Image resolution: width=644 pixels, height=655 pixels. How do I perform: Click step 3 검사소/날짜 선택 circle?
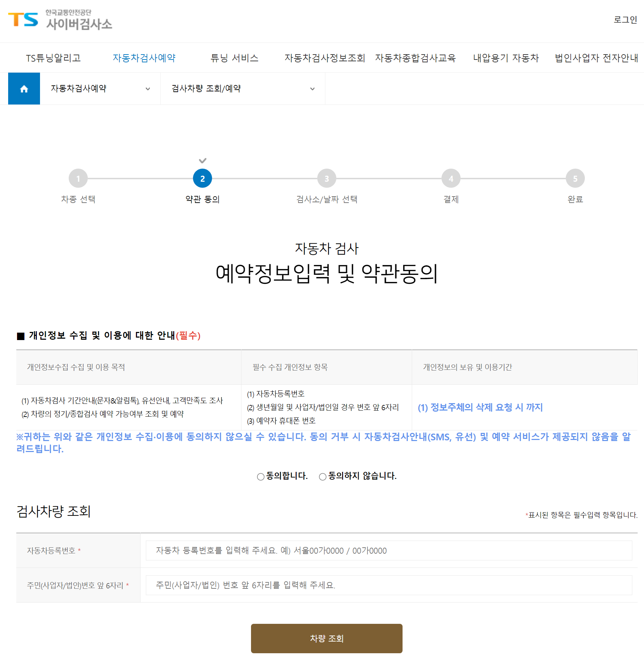327,179
